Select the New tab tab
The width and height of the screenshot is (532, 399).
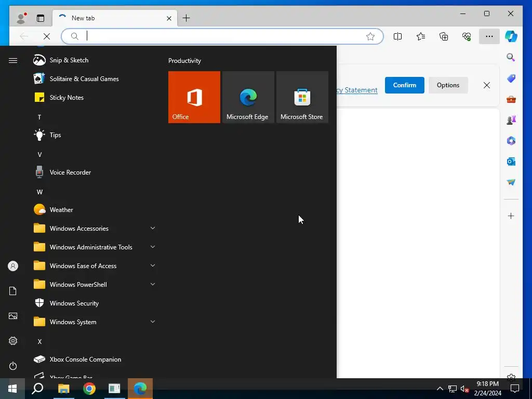point(115,18)
